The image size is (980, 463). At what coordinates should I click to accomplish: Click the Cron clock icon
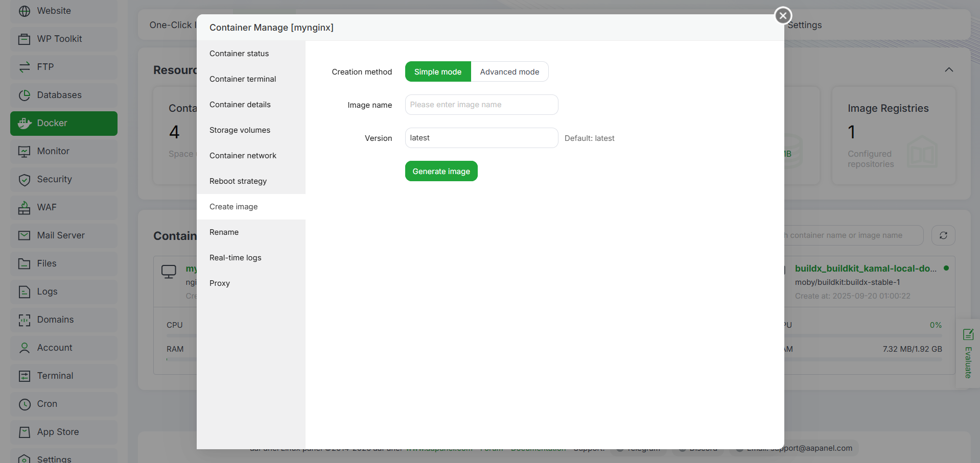(x=24, y=404)
